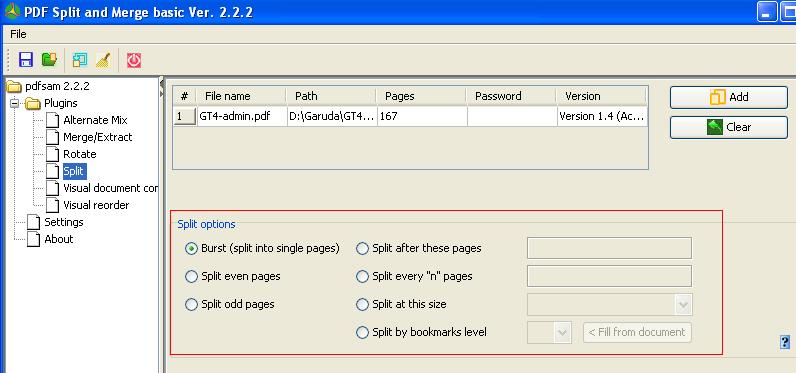
Task: Select the Split plugin
Action: pyautogui.click(x=74, y=171)
